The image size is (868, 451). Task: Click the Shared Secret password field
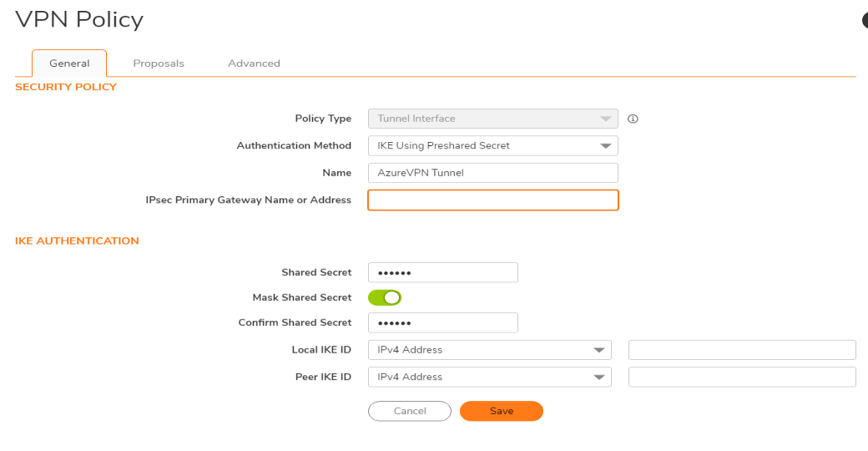[443, 272]
